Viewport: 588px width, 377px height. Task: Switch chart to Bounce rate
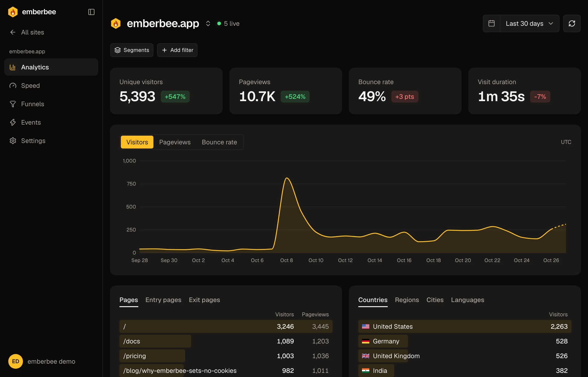219,142
